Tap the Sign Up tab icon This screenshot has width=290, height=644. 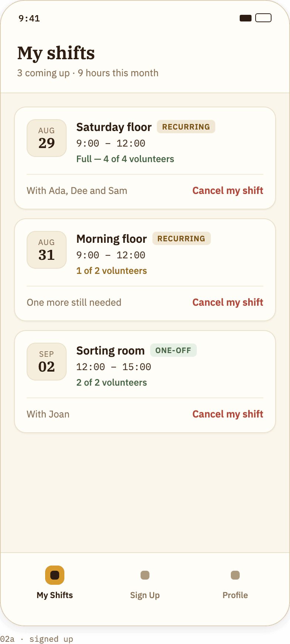(145, 575)
